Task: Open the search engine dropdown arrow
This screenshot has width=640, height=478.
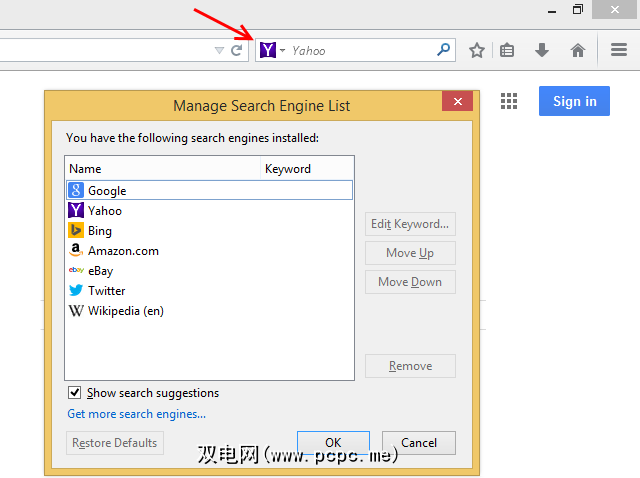Action: (282, 51)
